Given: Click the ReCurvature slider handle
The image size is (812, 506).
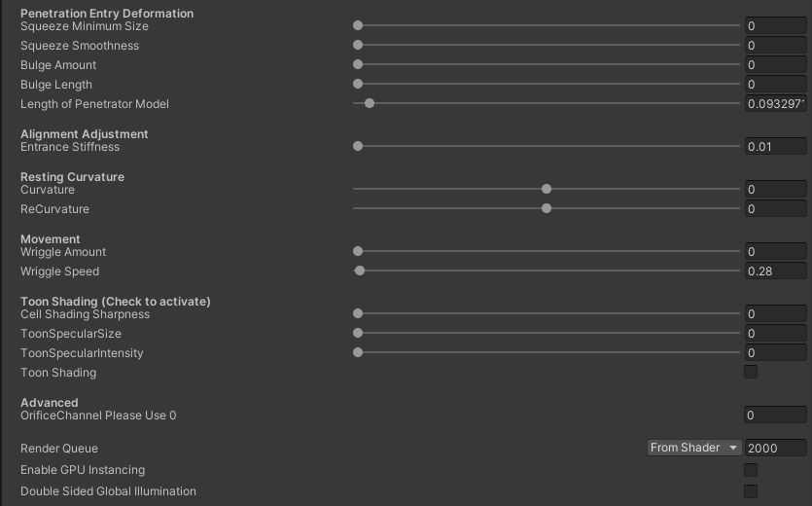Looking at the screenshot, I should pos(547,208).
